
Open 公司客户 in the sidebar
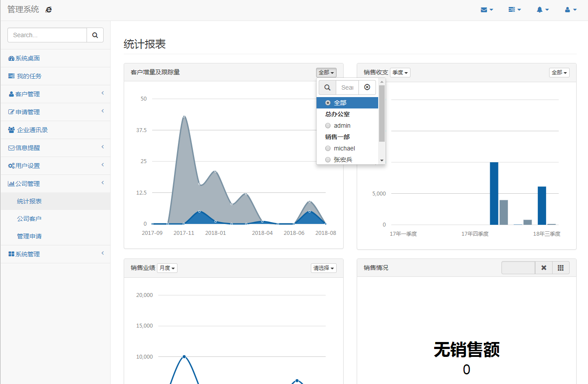[29, 219]
